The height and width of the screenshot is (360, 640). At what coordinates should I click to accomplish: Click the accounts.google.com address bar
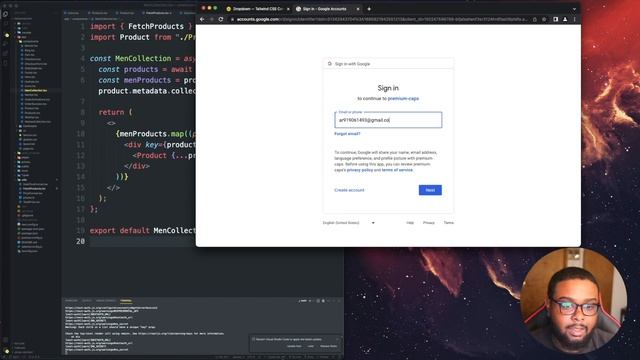[380, 19]
